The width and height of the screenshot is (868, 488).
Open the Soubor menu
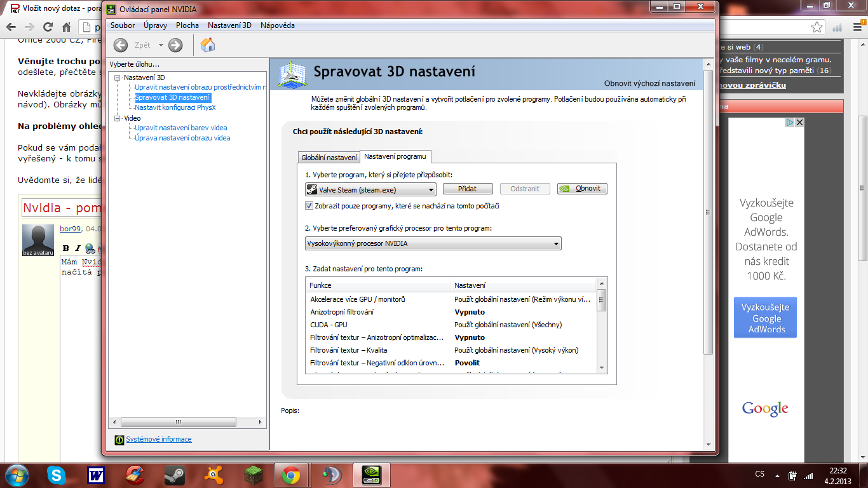[123, 25]
